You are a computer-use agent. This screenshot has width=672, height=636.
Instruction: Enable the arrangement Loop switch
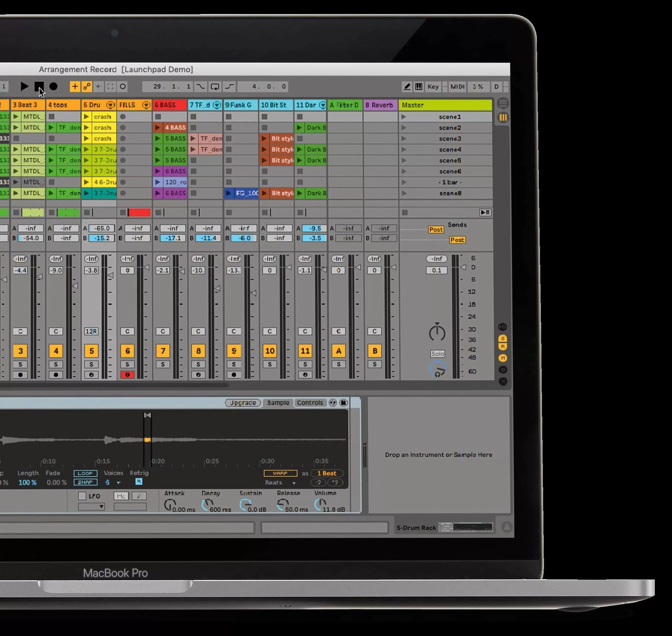[x=215, y=86]
